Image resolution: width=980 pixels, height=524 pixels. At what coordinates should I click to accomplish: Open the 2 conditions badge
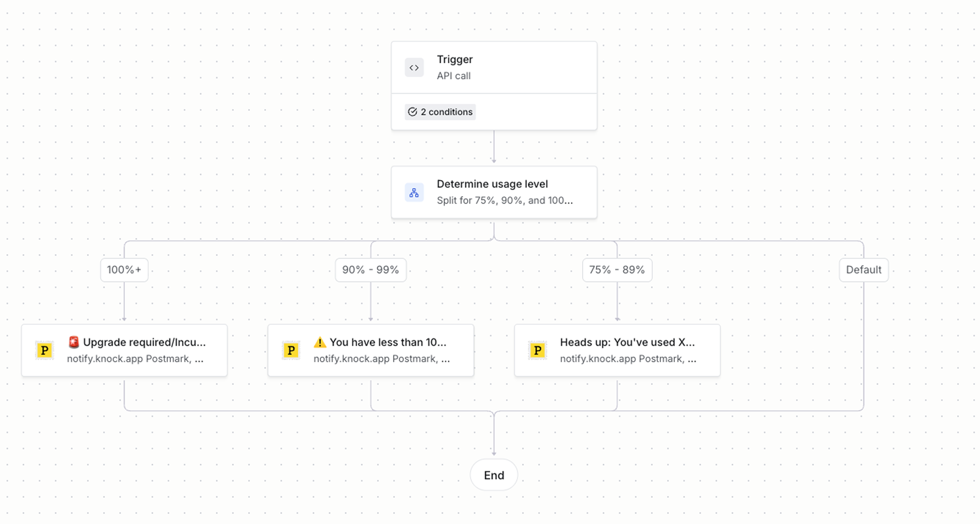440,112
